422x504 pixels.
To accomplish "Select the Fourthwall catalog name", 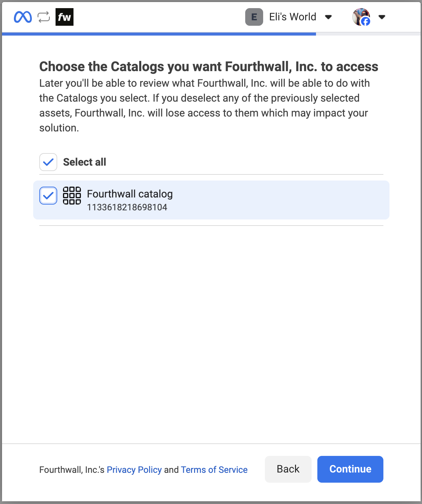I will point(130,194).
